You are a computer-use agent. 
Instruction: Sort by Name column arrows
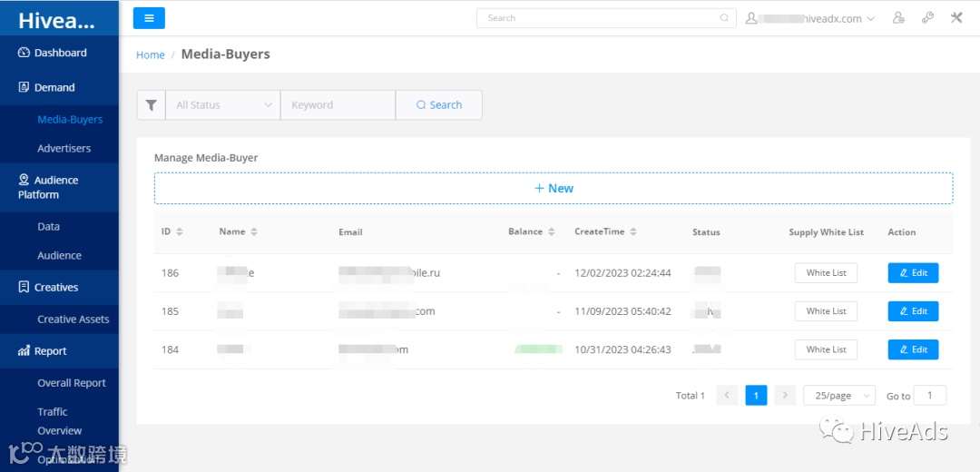coord(254,232)
